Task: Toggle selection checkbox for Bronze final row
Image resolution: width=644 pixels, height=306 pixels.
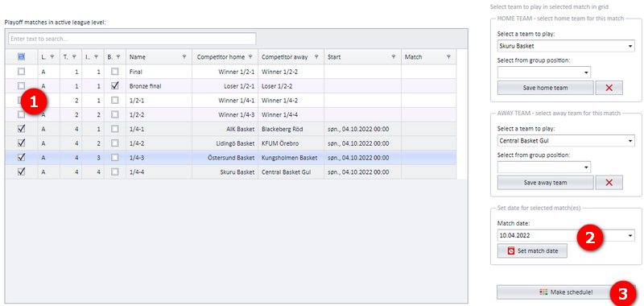Action: (22, 86)
